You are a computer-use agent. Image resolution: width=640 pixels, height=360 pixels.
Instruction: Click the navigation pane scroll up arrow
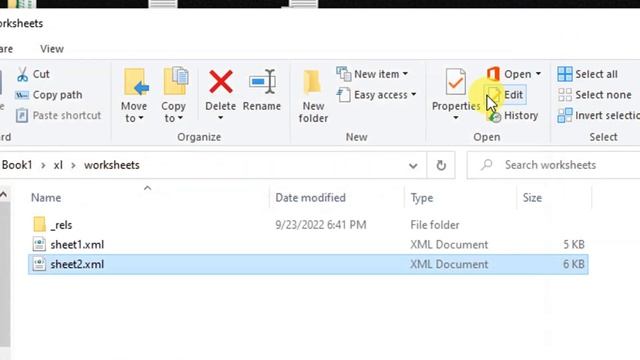click(x=4, y=195)
